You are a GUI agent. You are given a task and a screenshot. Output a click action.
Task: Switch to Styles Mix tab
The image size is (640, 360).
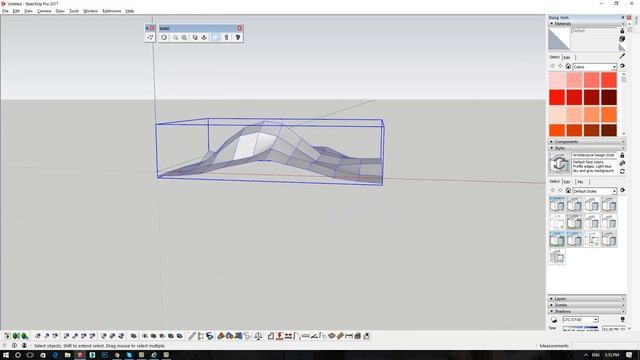(580, 182)
